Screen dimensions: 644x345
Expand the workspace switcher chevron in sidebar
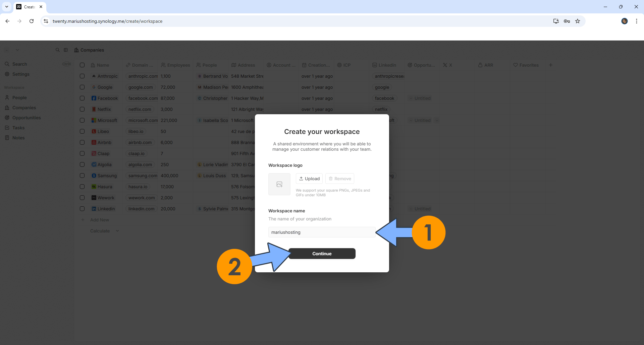point(17,50)
